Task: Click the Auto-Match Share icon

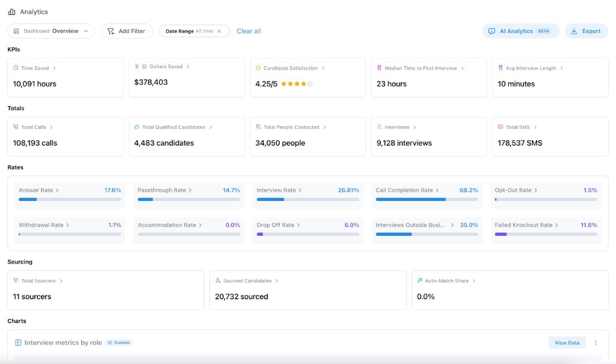Action: pyautogui.click(x=420, y=280)
